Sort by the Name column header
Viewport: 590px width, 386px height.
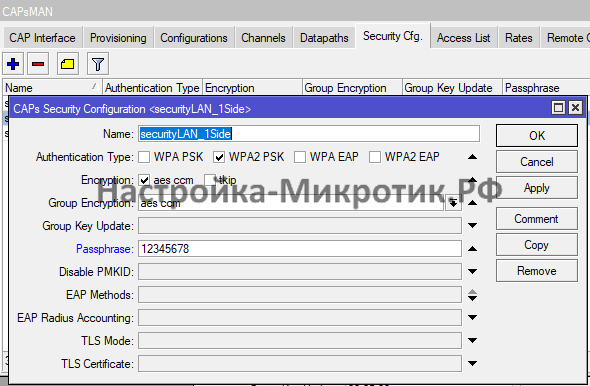pos(52,88)
